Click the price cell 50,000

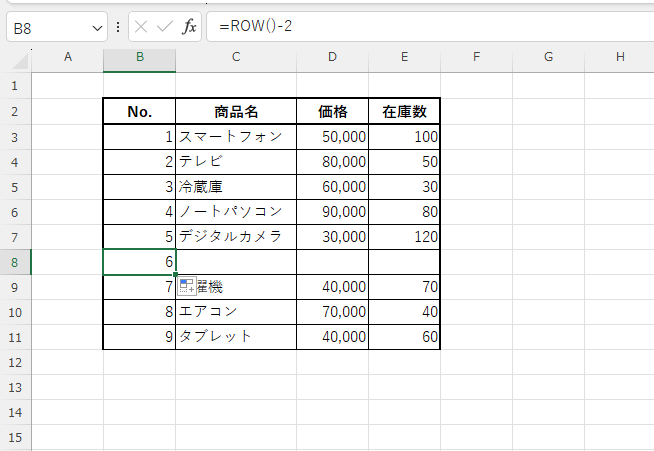[332, 137]
